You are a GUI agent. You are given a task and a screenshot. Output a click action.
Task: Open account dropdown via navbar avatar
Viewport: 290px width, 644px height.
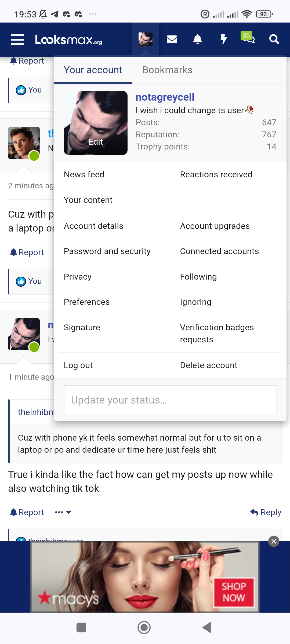pyautogui.click(x=145, y=39)
